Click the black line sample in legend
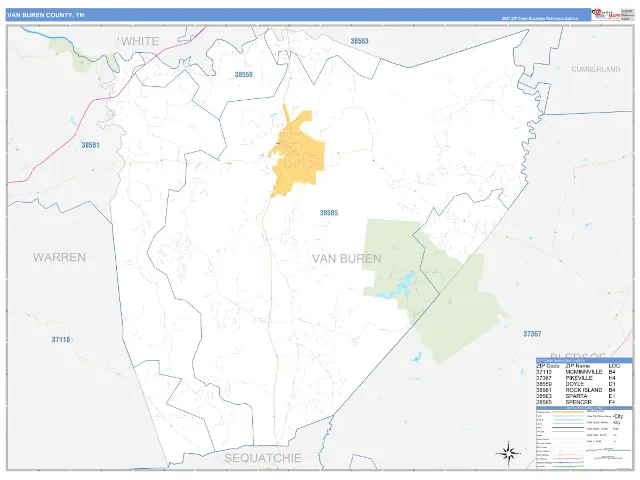The height and width of the screenshot is (480, 640). point(568,427)
